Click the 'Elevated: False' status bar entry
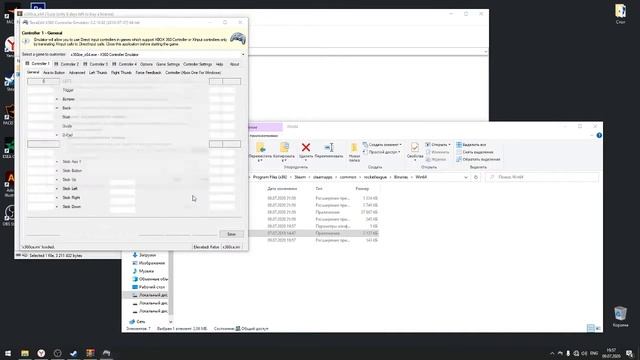Image resolution: width=640 pixels, height=360 pixels. (x=206, y=247)
